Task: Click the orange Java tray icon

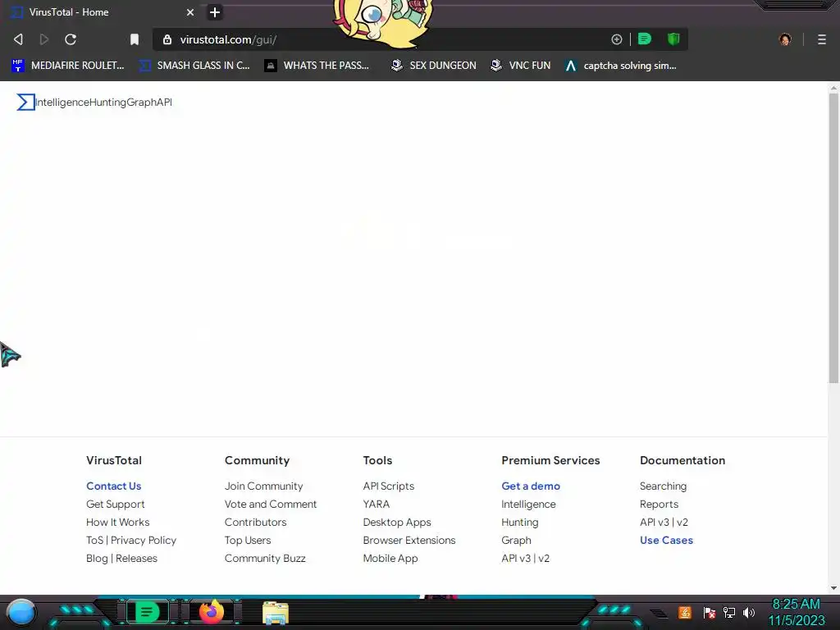Action: [685, 612]
